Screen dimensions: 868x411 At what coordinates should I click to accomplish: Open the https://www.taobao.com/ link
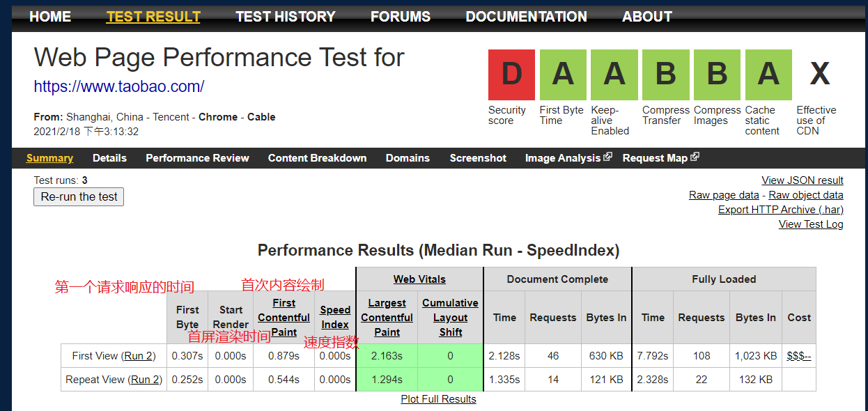point(119,86)
